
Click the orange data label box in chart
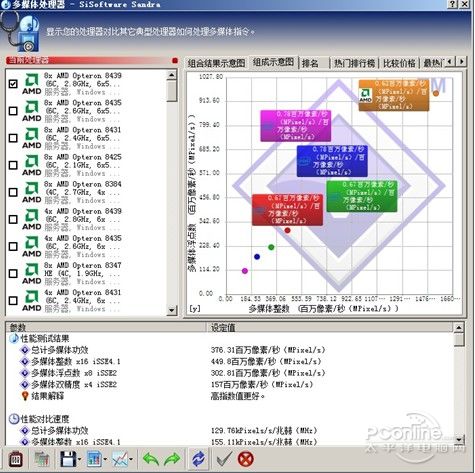click(394, 95)
